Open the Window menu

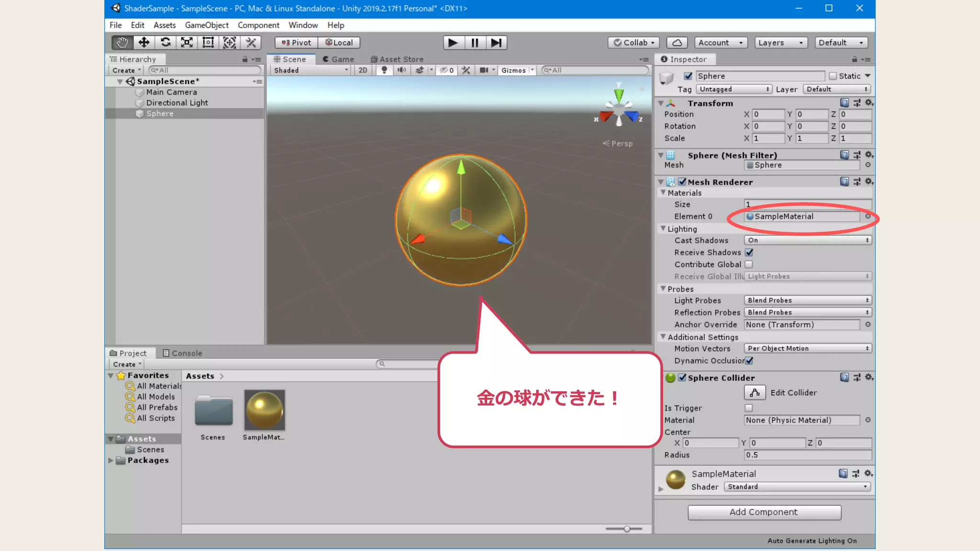coord(303,25)
